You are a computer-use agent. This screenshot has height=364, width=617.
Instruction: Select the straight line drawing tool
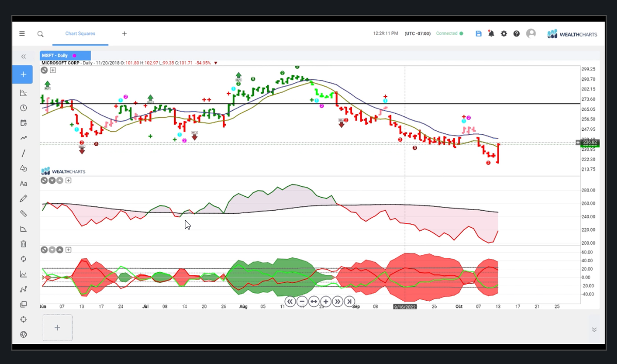(x=24, y=153)
